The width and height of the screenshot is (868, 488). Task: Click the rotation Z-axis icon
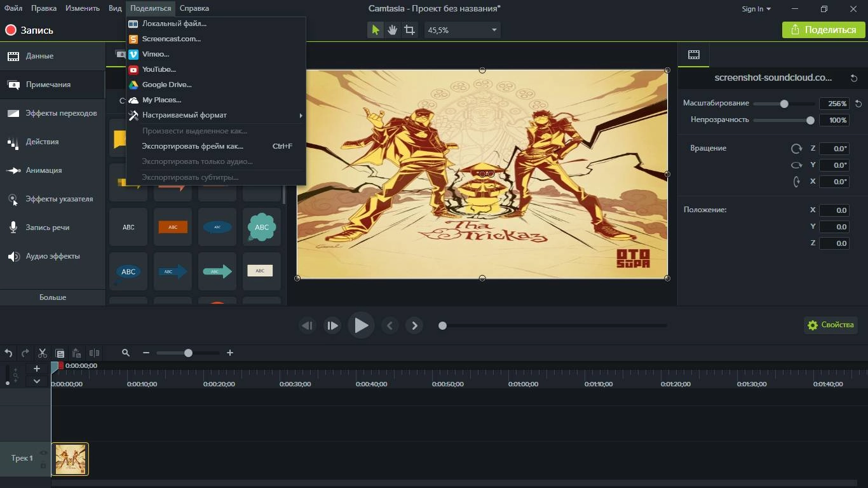pyautogui.click(x=796, y=148)
